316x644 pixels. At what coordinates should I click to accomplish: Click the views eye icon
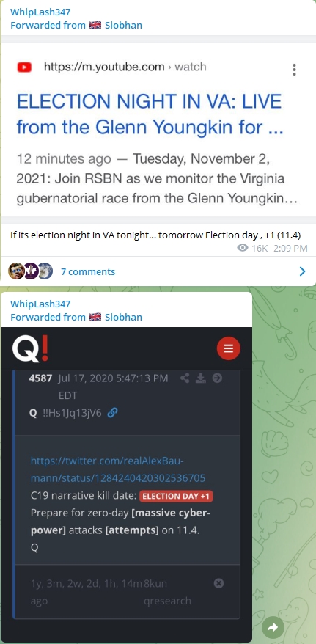tap(243, 248)
